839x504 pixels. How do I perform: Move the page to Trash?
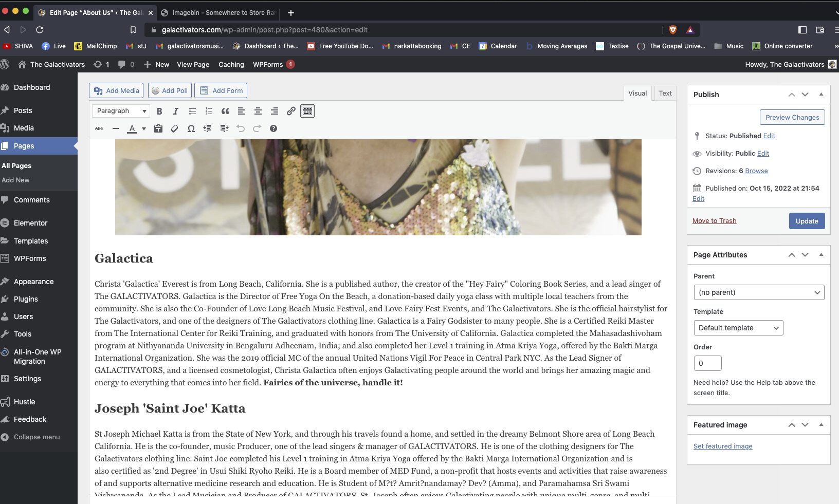point(714,220)
